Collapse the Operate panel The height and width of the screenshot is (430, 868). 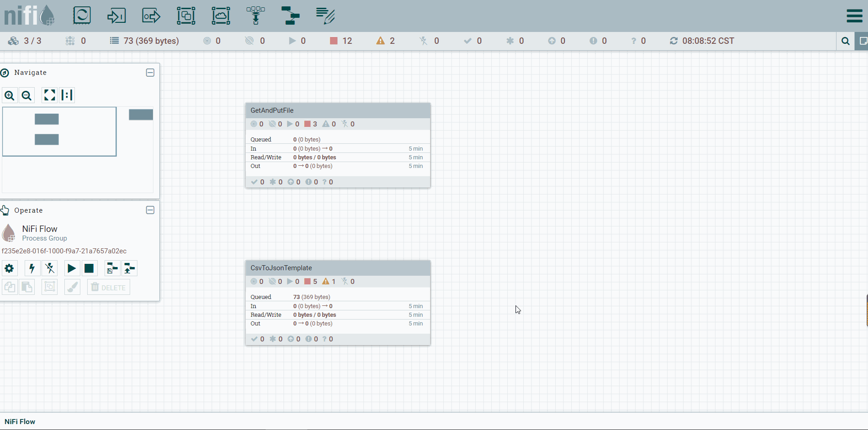(150, 210)
